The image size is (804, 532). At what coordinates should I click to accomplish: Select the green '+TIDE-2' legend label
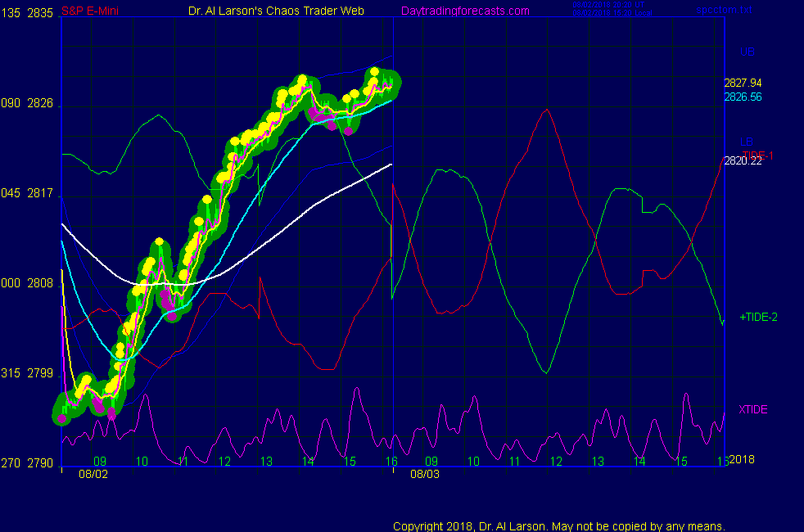(758, 317)
